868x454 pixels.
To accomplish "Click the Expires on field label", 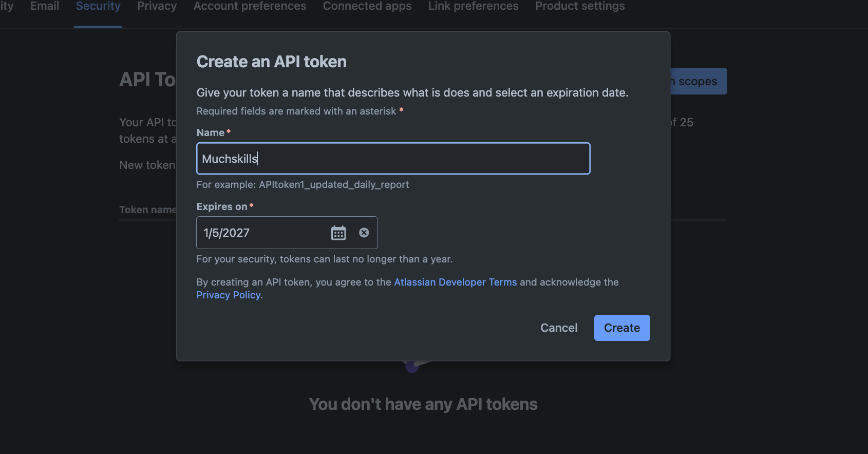I will (x=222, y=206).
